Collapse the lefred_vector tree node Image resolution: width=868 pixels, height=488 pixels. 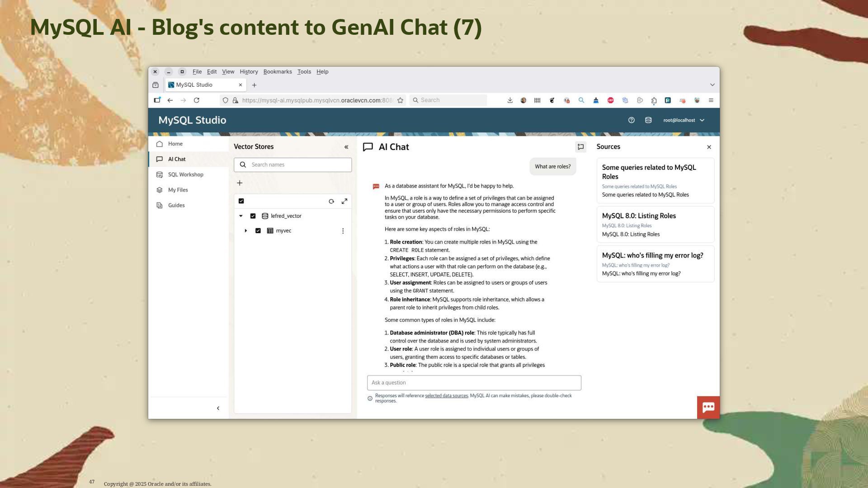pos(241,216)
